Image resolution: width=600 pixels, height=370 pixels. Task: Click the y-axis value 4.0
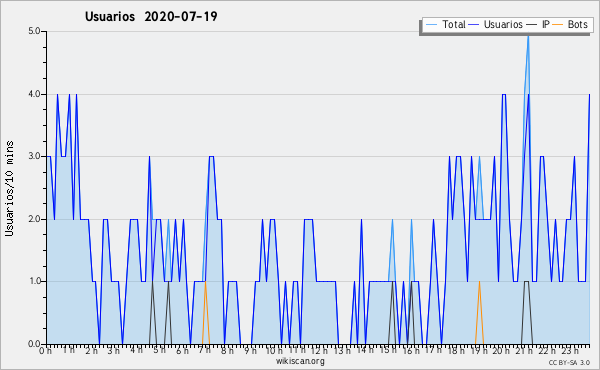tap(34, 94)
